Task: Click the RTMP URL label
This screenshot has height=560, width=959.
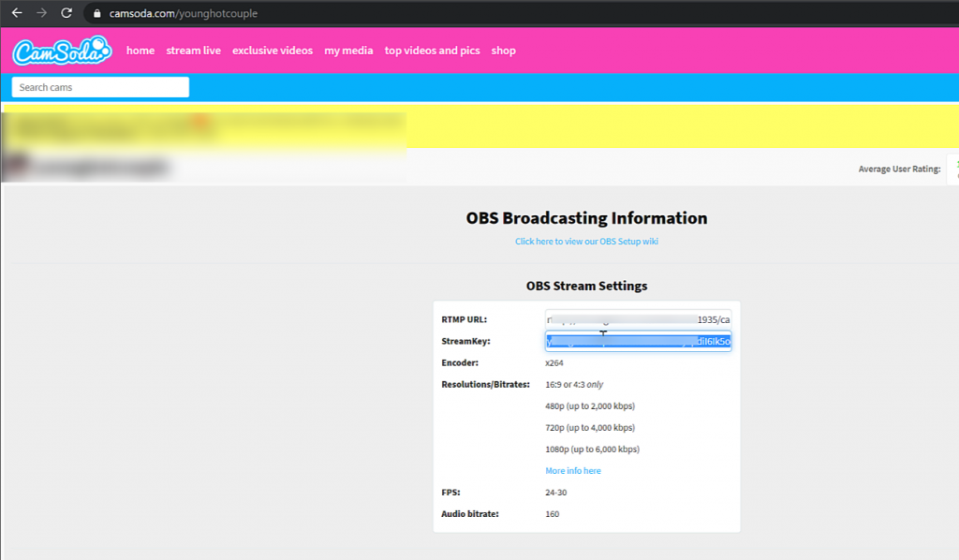Action: pyautogui.click(x=465, y=319)
